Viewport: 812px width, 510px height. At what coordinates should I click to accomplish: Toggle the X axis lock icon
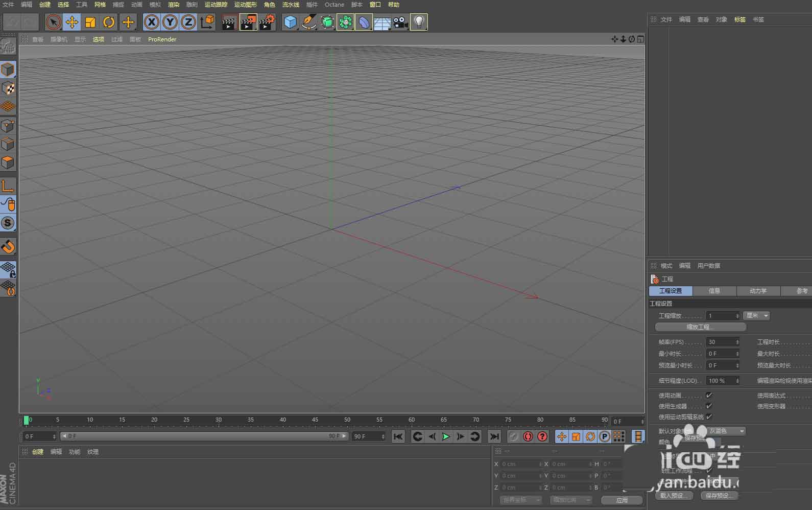point(151,22)
